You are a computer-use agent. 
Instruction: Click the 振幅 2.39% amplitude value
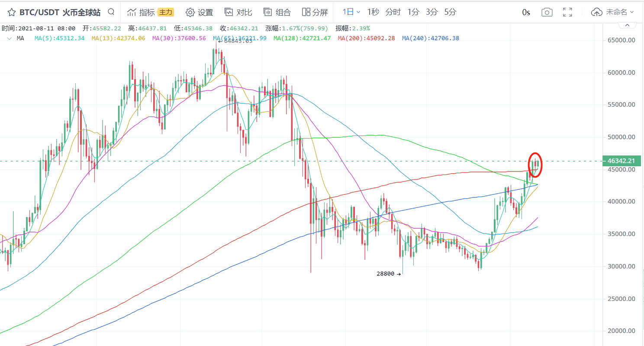point(353,29)
